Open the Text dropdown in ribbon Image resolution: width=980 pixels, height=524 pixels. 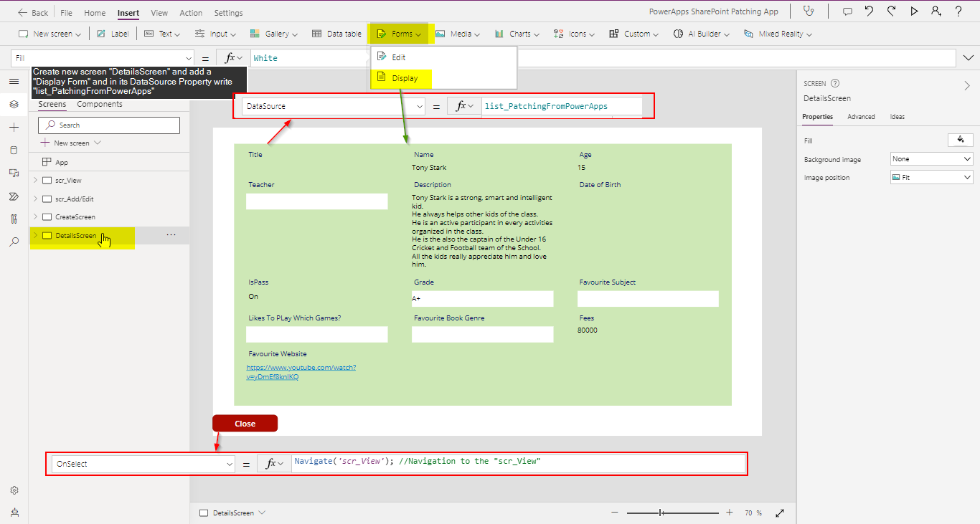click(161, 34)
